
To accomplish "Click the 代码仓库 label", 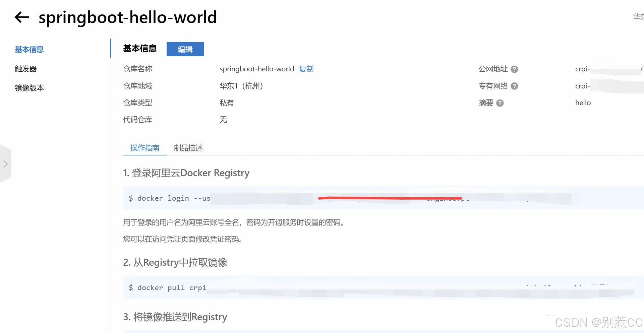I will point(137,120).
